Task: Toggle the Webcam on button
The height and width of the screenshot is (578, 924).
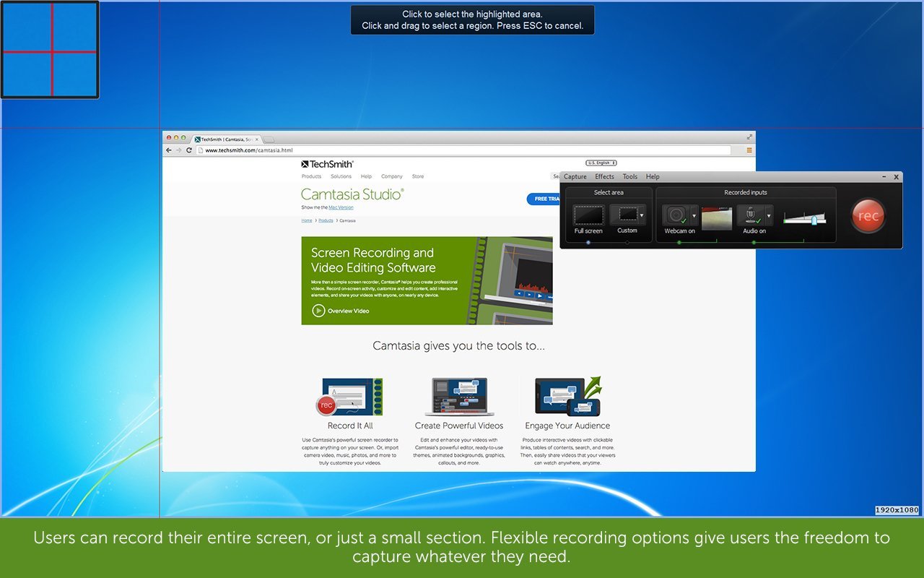Action: click(x=676, y=215)
